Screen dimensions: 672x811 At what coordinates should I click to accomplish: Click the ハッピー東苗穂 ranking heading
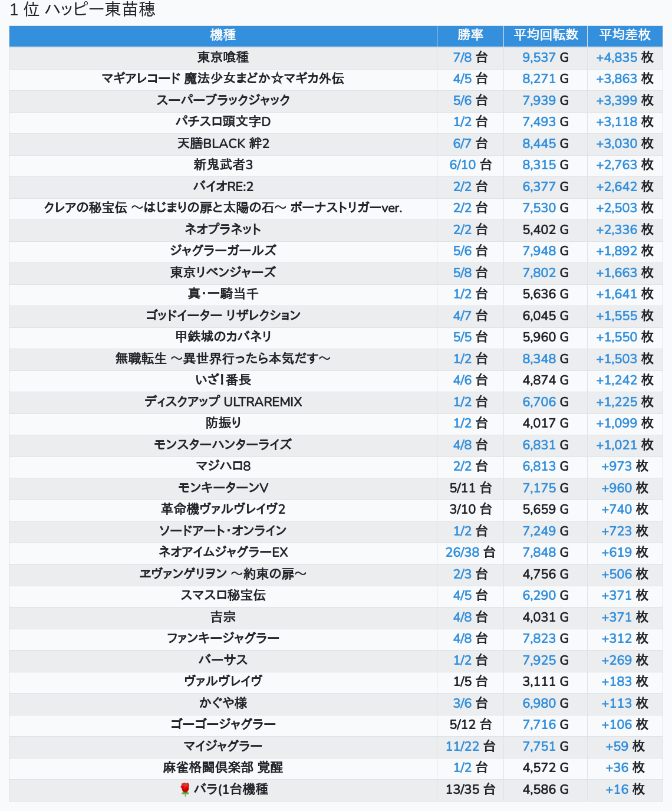[83, 10]
